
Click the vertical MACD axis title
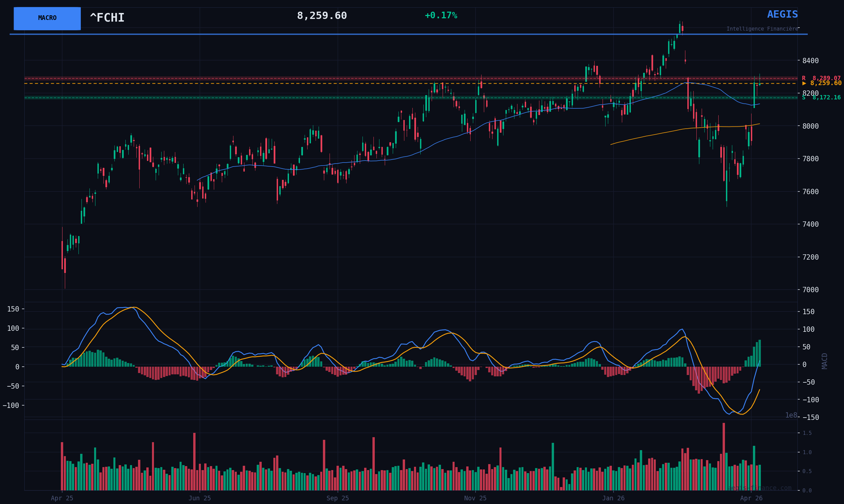(824, 361)
